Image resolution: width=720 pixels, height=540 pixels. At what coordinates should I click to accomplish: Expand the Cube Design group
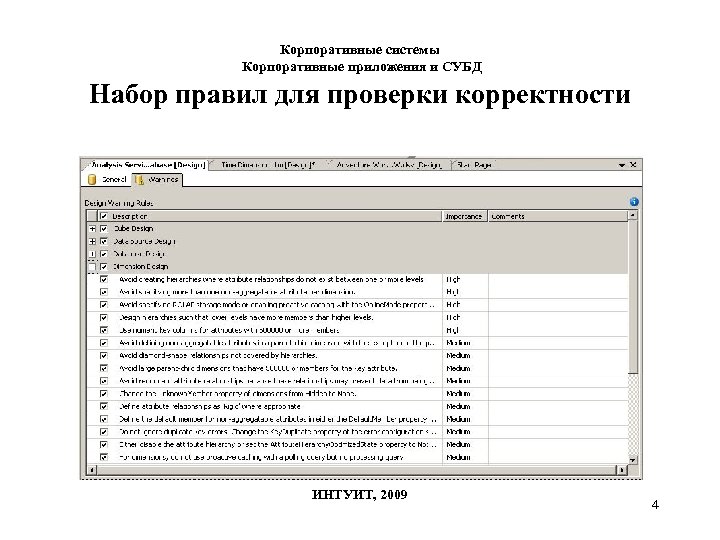pyautogui.click(x=92, y=229)
